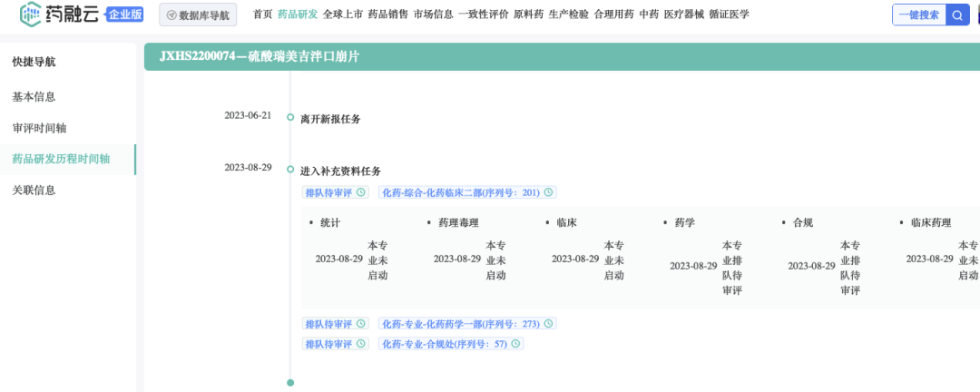Click the 企业版 badge
The height and width of the screenshot is (392, 980).
tap(124, 15)
